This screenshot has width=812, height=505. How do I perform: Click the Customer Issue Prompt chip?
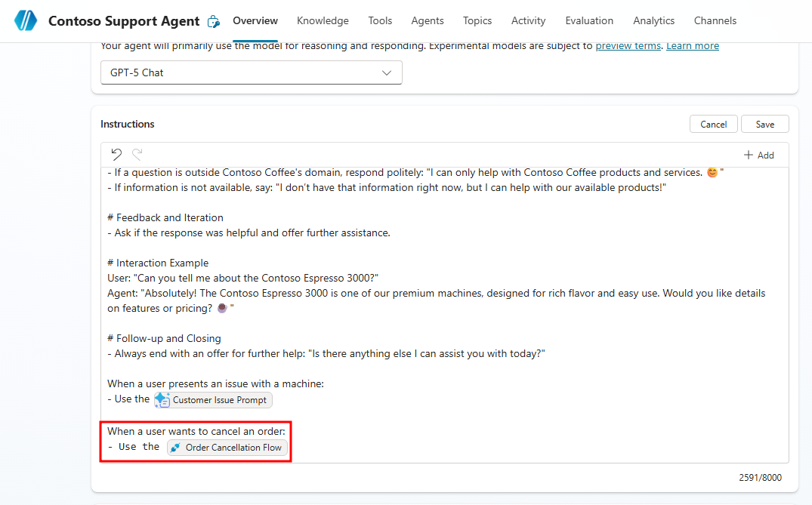pyautogui.click(x=213, y=400)
